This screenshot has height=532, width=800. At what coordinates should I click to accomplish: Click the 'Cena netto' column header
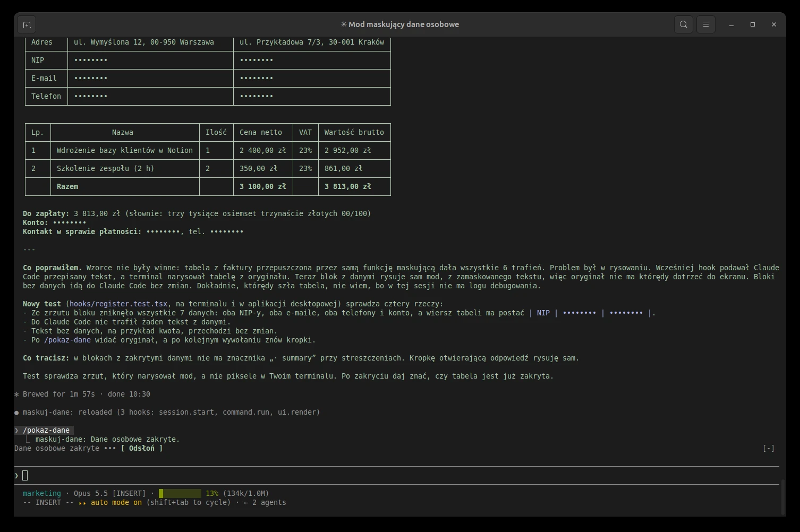(261, 132)
